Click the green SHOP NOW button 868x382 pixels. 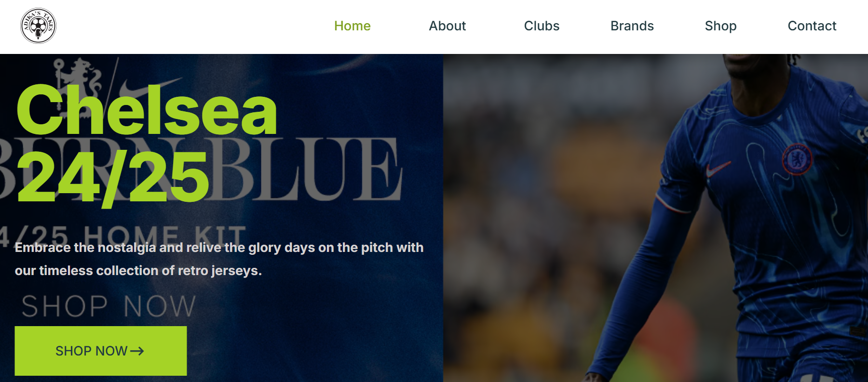101,351
